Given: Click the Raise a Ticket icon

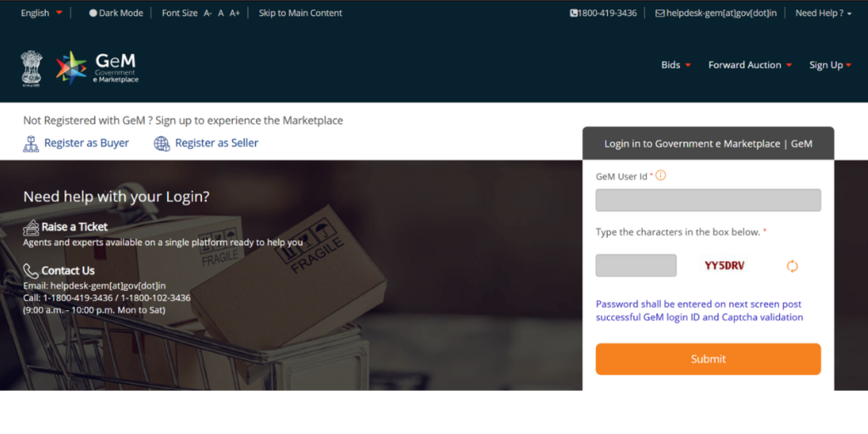Looking at the screenshot, I should point(31,227).
